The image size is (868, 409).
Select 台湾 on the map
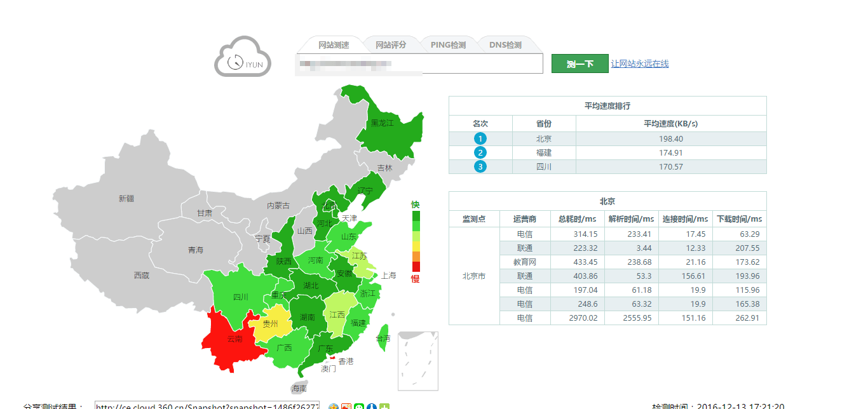click(383, 339)
